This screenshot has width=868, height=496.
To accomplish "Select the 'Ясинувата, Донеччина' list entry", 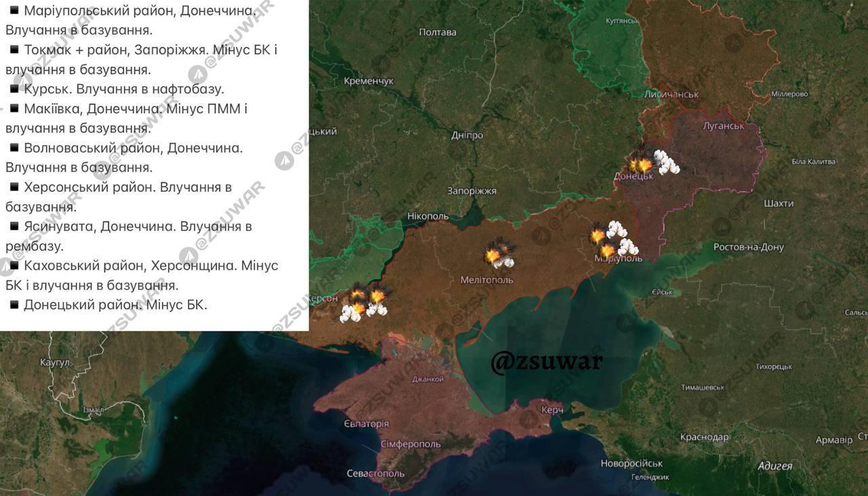I will [x=130, y=236].
